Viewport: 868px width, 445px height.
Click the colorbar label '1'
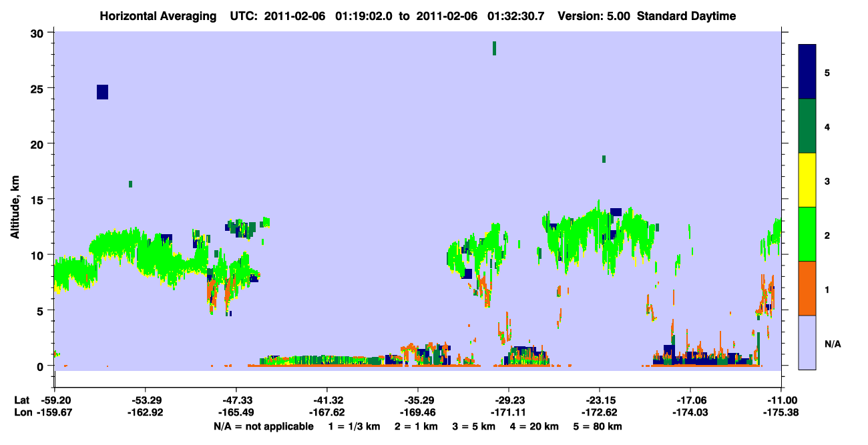point(827,288)
